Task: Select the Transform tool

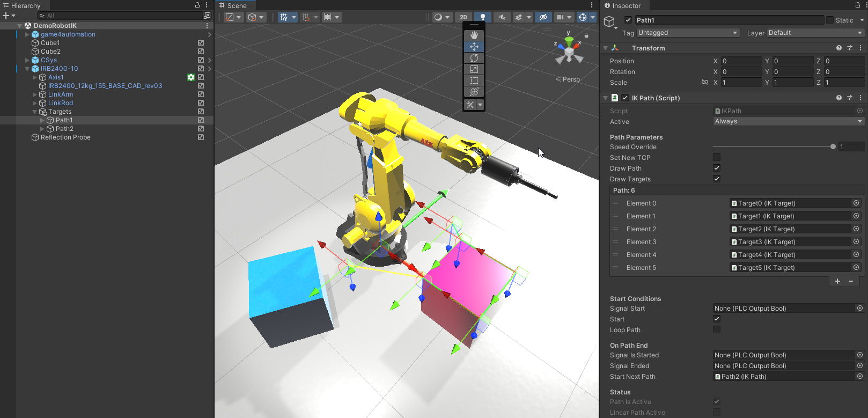Action: (474, 92)
